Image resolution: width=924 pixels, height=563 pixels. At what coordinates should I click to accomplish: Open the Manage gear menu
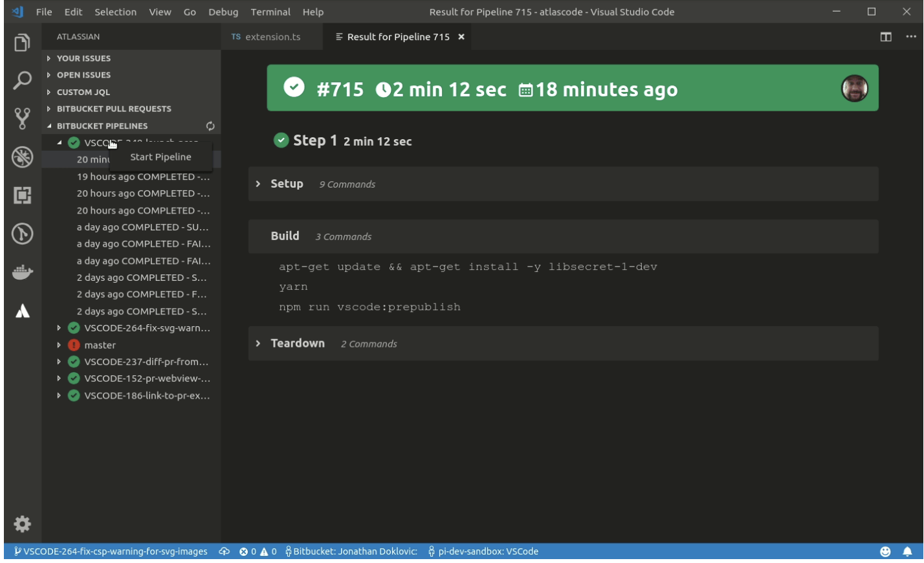pyautogui.click(x=22, y=524)
